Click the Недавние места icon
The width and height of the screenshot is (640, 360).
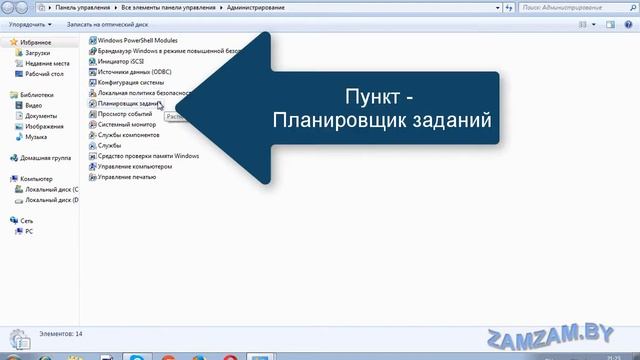pyautogui.click(x=19, y=63)
